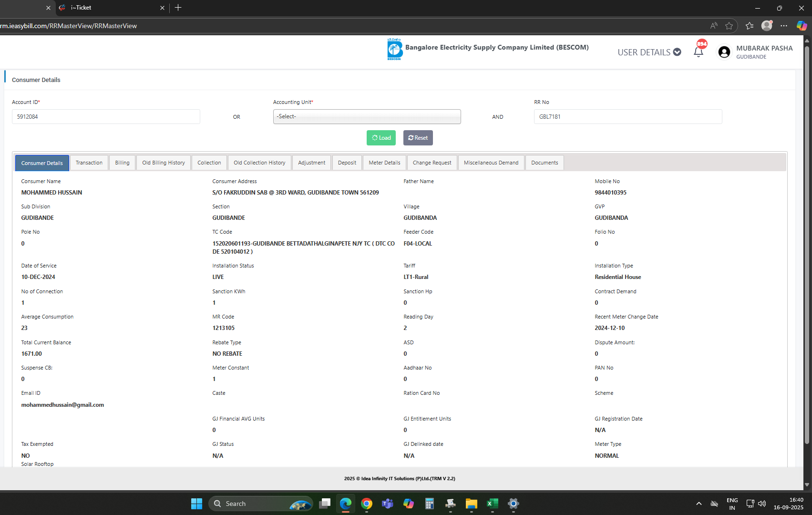This screenshot has height=515, width=812.
Task: Expand the USER DETAILS dropdown
Action: tap(649, 52)
